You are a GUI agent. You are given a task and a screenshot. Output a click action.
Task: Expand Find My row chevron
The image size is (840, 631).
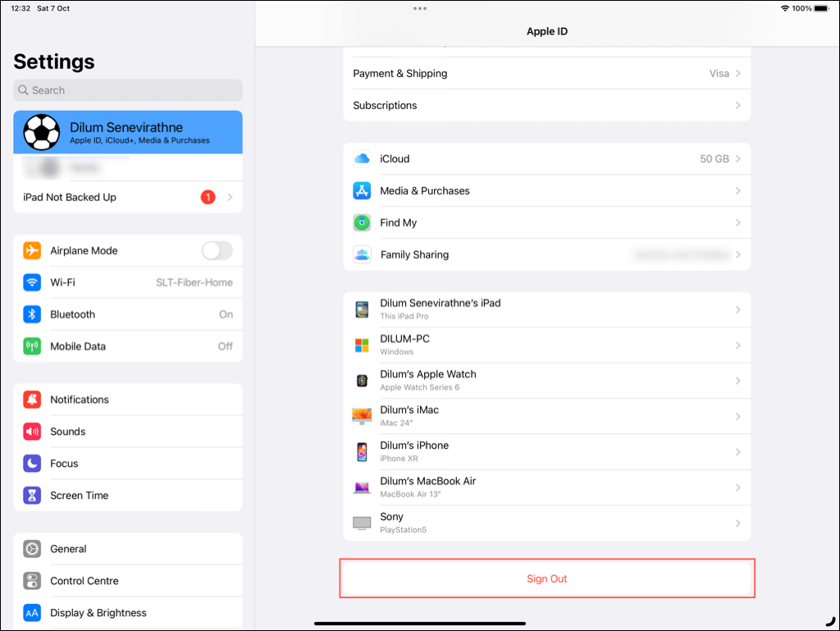(738, 222)
